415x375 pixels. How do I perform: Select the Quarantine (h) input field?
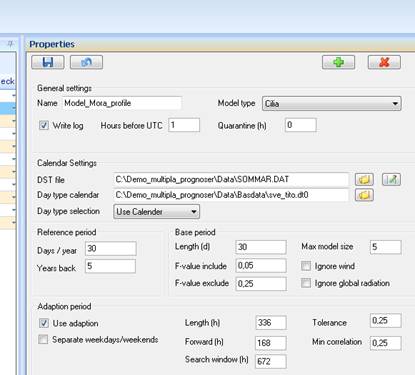301,125
